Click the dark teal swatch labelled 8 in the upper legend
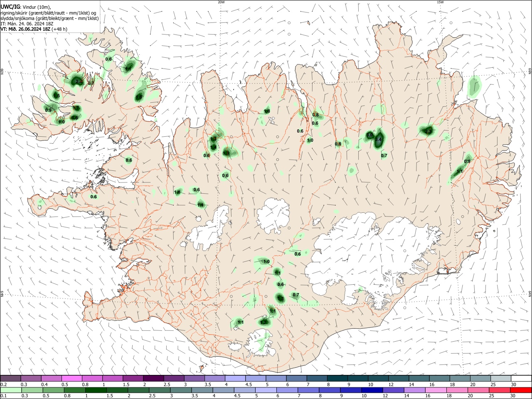532x399 pixels. 337,378
